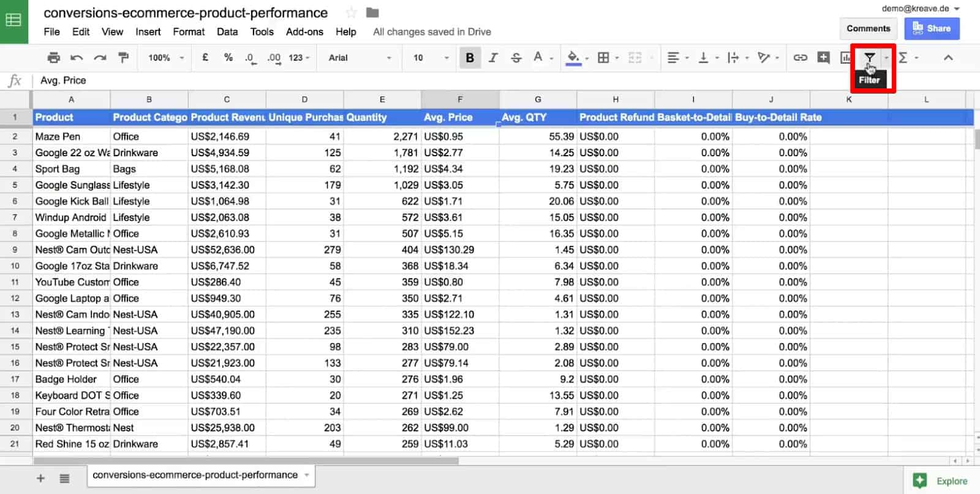Select column F header
The image size is (980, 494).
tap(460, 99)
